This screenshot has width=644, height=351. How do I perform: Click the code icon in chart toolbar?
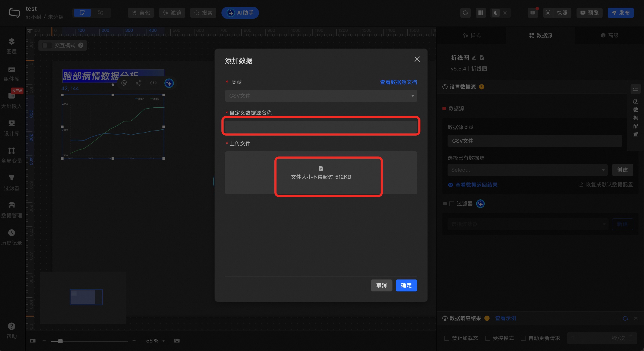[153, 83]
